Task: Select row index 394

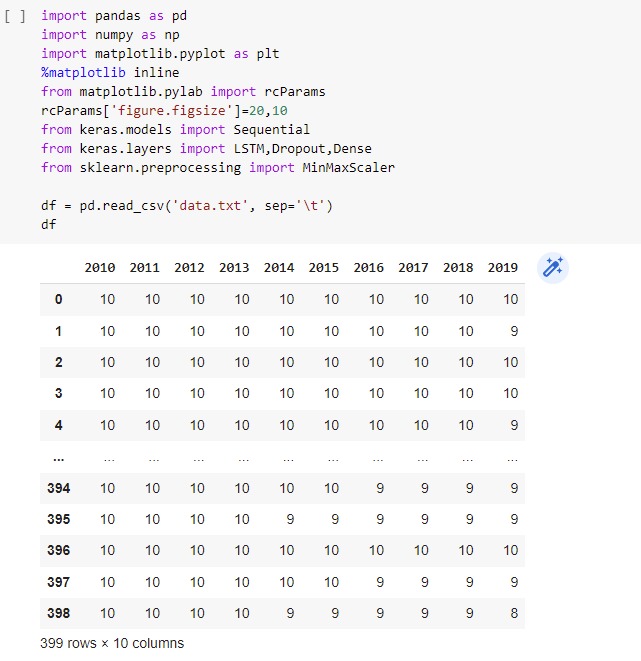Action: (x=59, y=488)
